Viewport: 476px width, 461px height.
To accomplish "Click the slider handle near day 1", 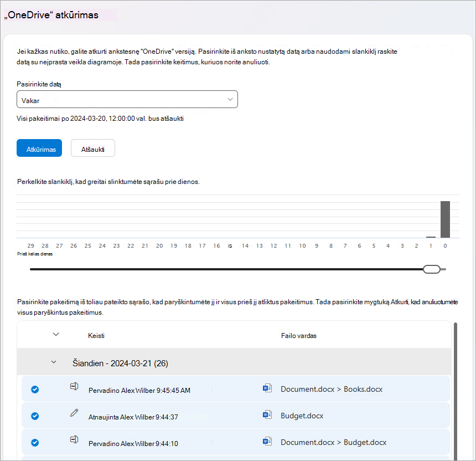I will click(432, 269).
